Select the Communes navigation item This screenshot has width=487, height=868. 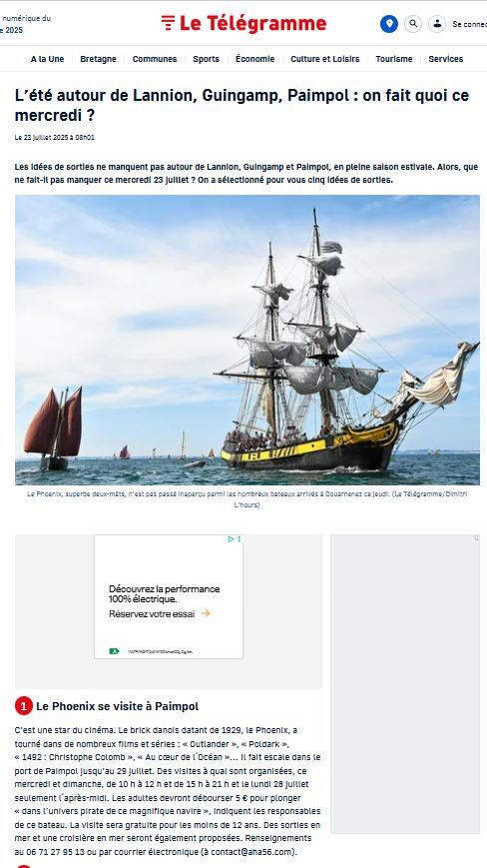tap(155, 59)
